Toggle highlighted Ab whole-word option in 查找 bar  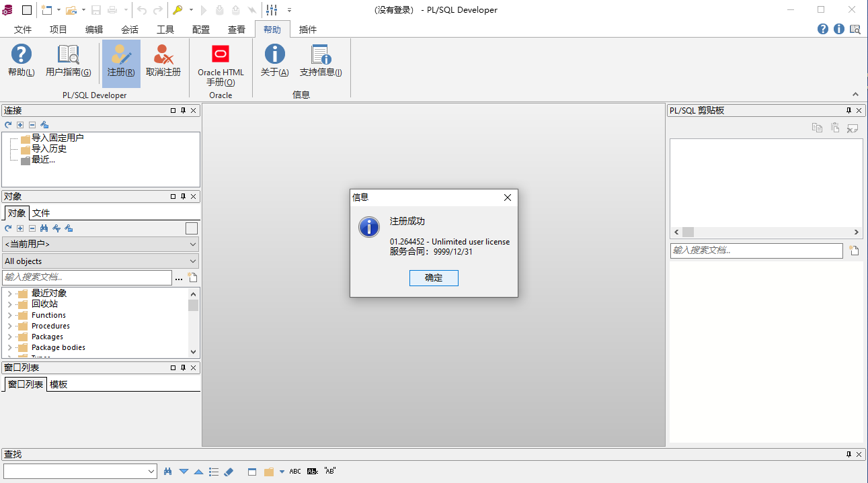coord(312,472)
